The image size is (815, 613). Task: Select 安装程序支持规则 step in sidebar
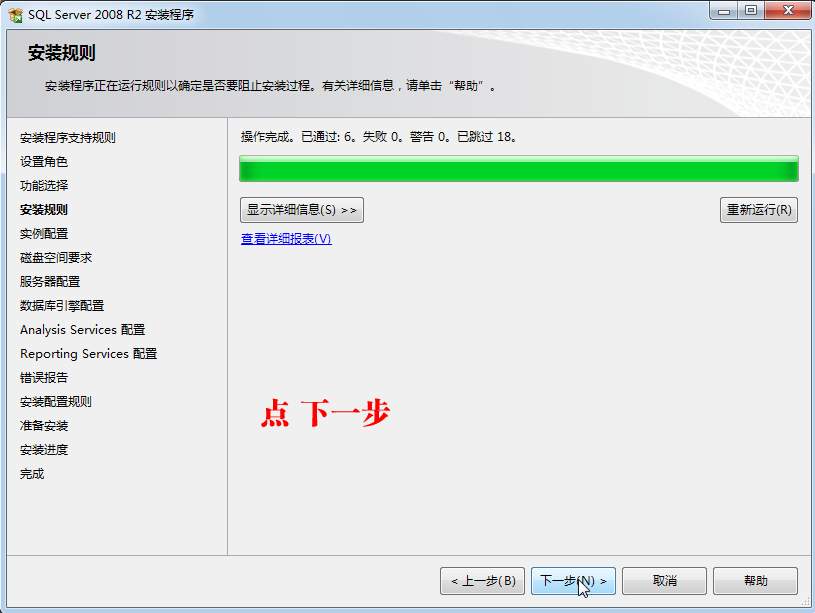tap(68, 138)
